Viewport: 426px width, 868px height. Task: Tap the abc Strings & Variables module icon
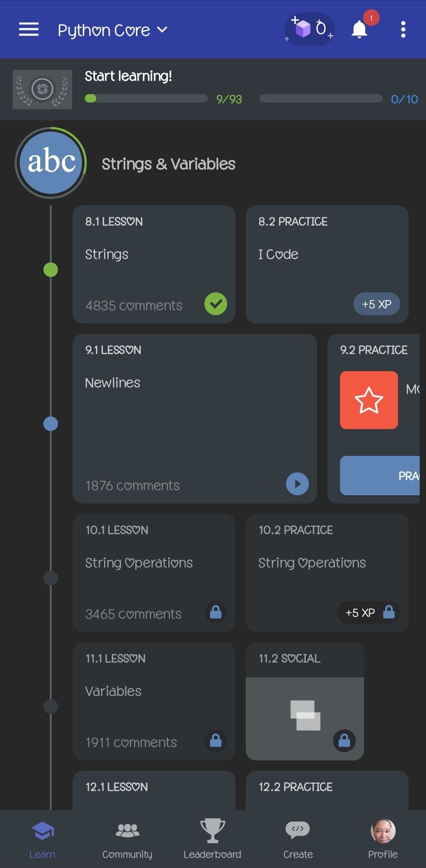(51, 162)
